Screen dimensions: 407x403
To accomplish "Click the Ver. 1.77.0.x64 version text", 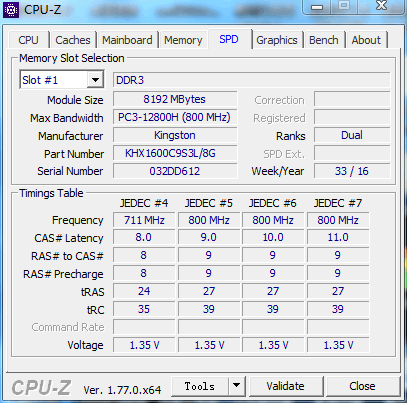I will [x=122, y=390].
